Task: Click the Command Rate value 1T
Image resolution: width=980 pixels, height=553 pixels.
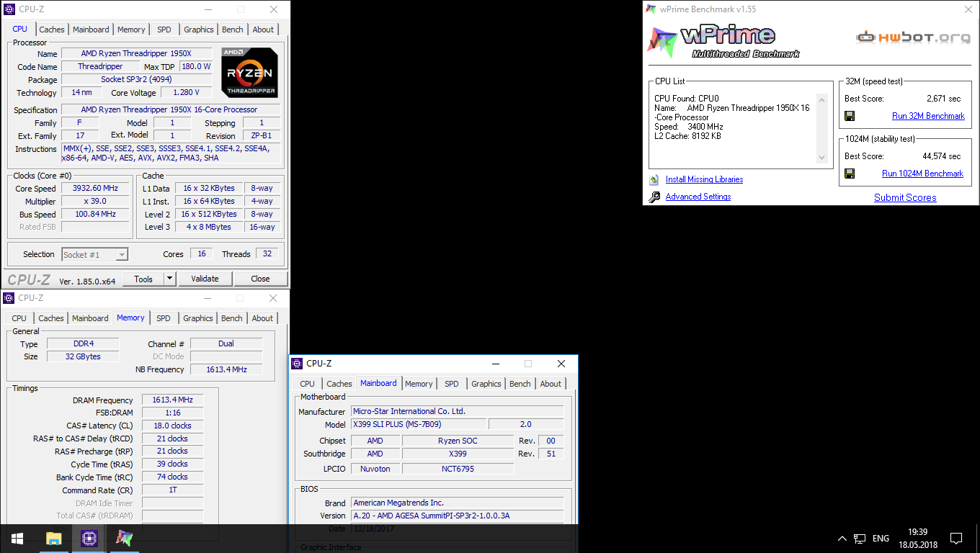Action: pyautogui.click(x=172, y=490)
